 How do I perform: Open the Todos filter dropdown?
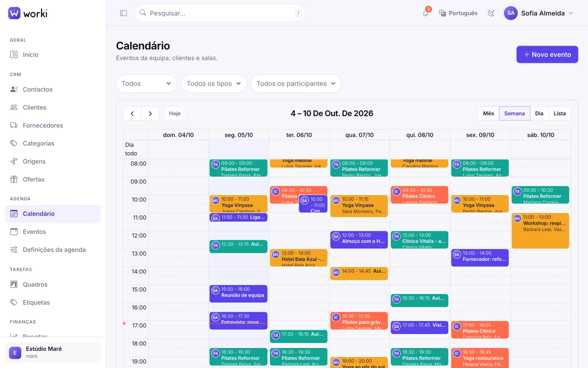147,84
